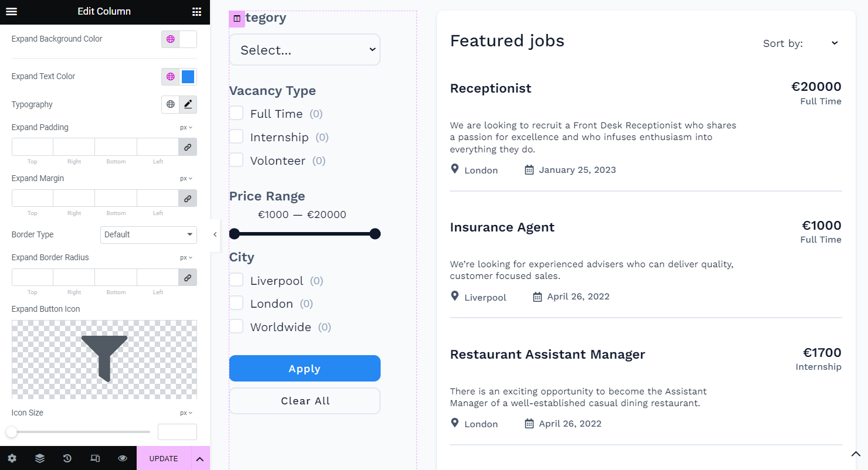Viewport: 868px width, 470px height.
Task: Click the Icon Size value field
Action: (177, 432)
